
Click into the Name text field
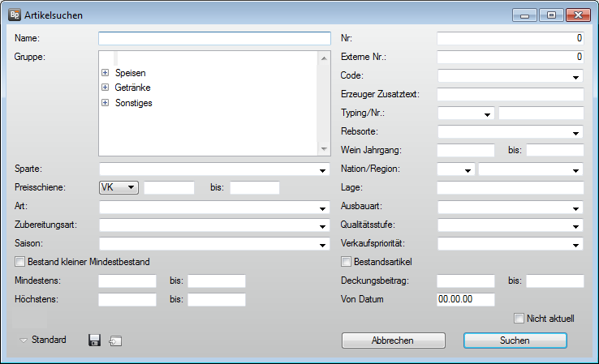pyautogui.click(x=214, y=38)
